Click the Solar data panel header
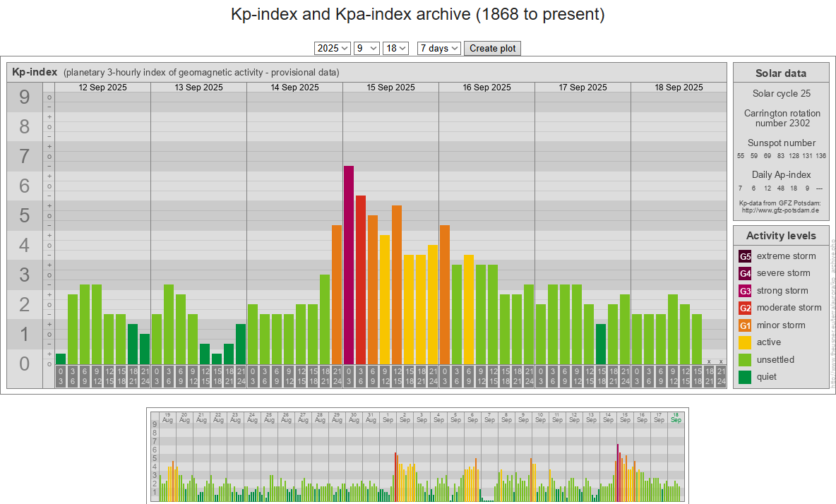Viewport: 836px width, 504px height. (x=780, y=73)
